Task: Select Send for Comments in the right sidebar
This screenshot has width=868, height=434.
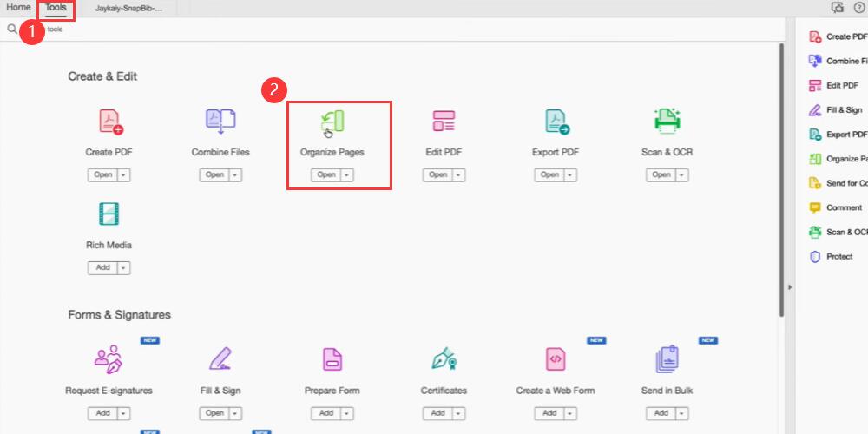Action: 838,183
